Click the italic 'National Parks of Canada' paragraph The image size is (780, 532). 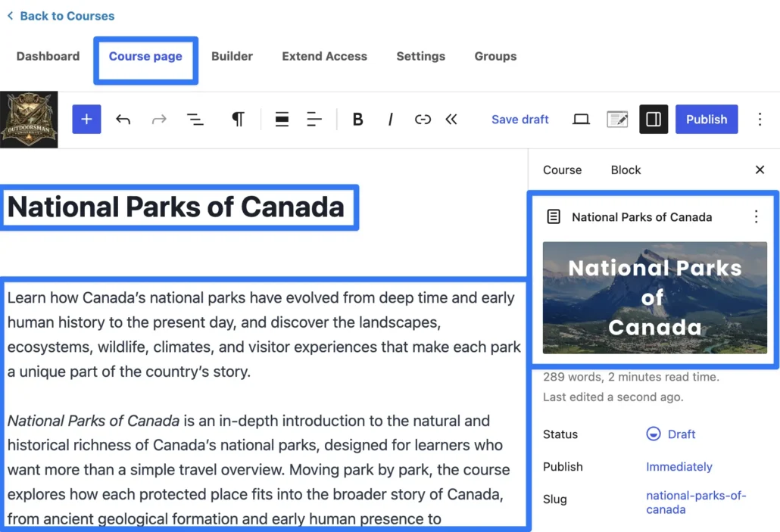259,469
